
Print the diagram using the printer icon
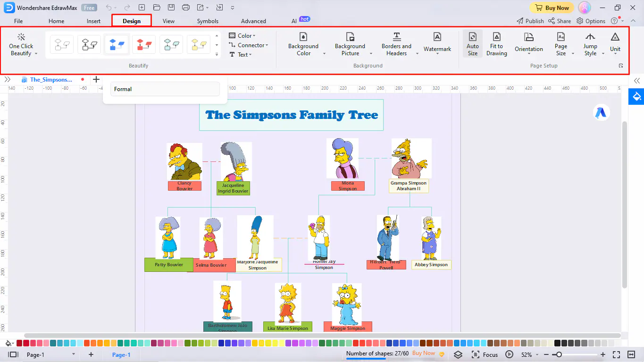click(186, 8)
